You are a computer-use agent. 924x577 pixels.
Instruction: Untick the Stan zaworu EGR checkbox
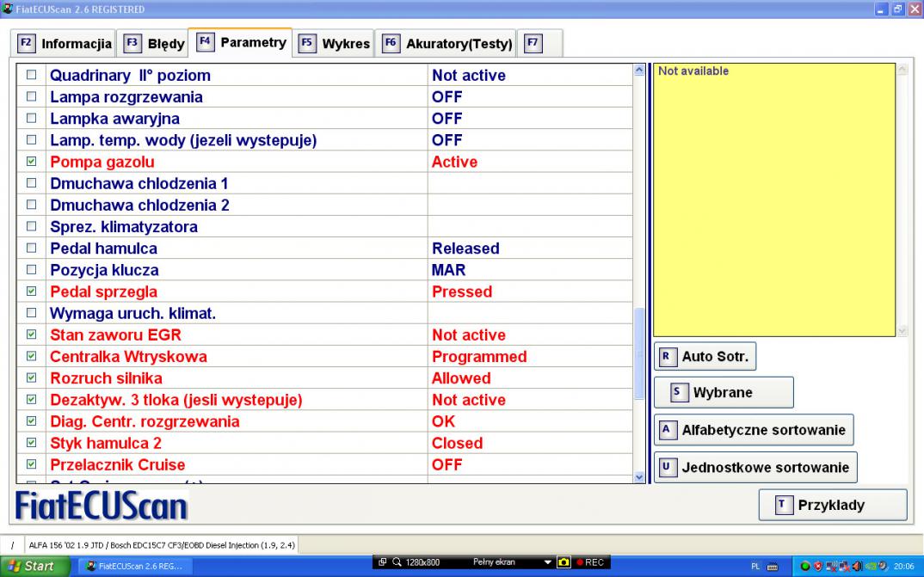click(32, 335)
